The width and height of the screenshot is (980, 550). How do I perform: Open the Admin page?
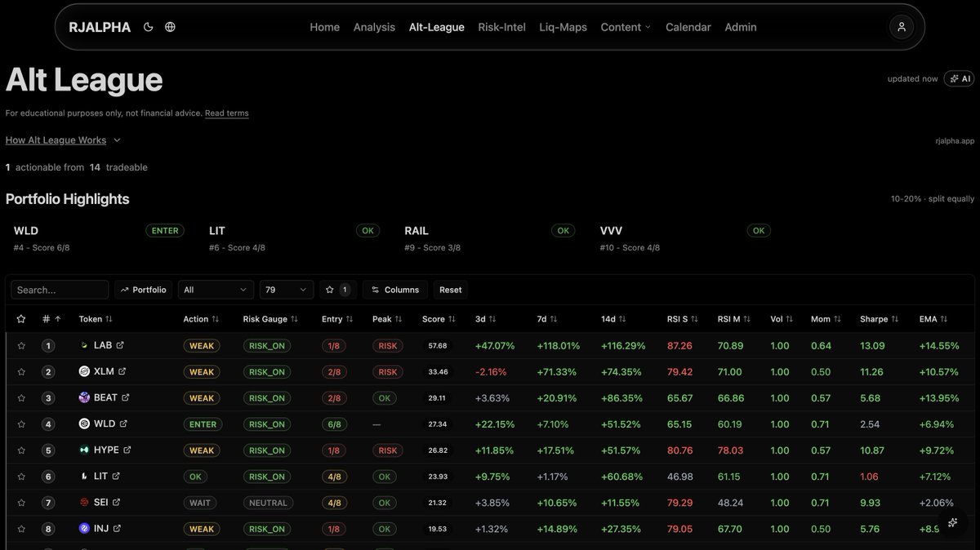[x=741, y=27]
